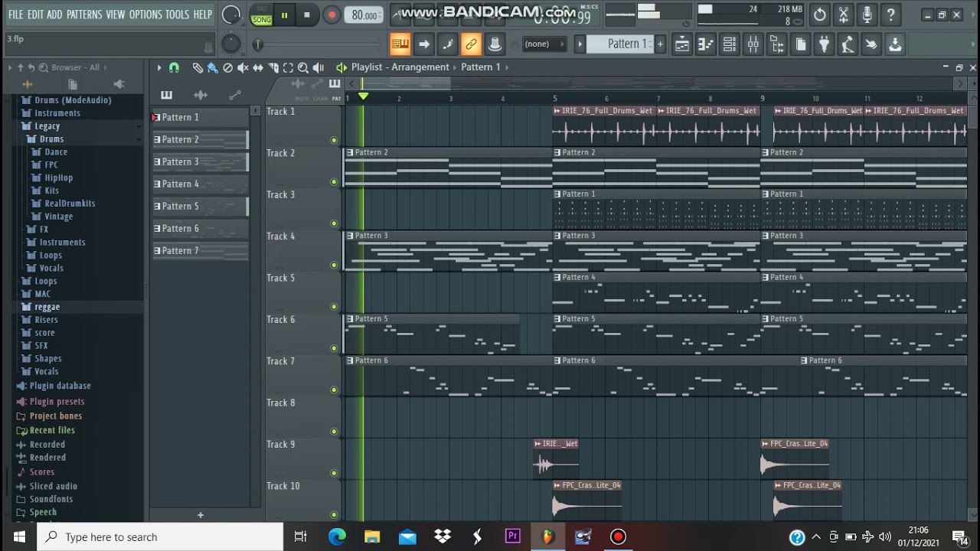Open the Plugin picker plug icon
The image size is (980, 551).
(824, 44)
